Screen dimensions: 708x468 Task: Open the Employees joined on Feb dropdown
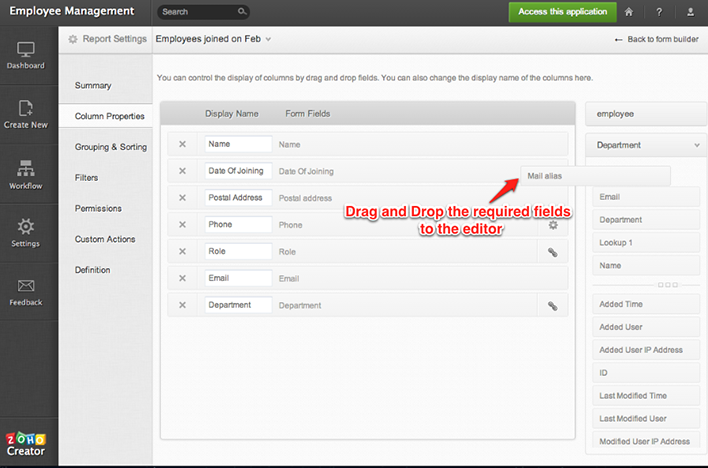(x=213, y=39)
